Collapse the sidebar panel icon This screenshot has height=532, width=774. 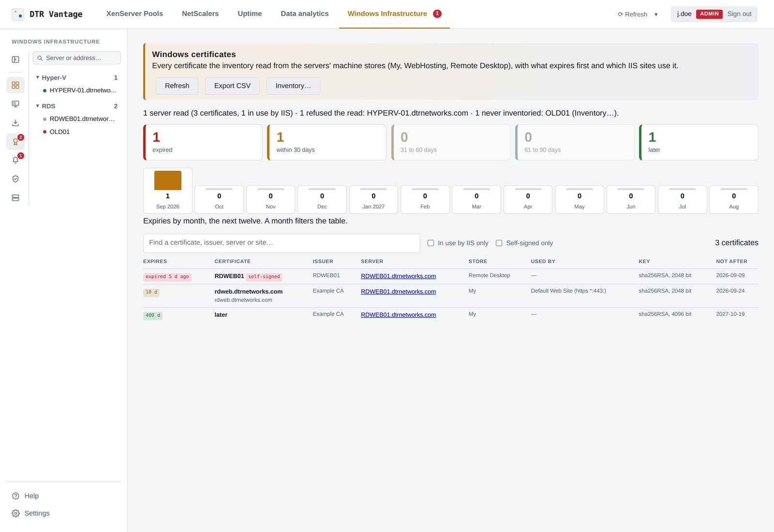pyautogui.click(x=15, y=59)
